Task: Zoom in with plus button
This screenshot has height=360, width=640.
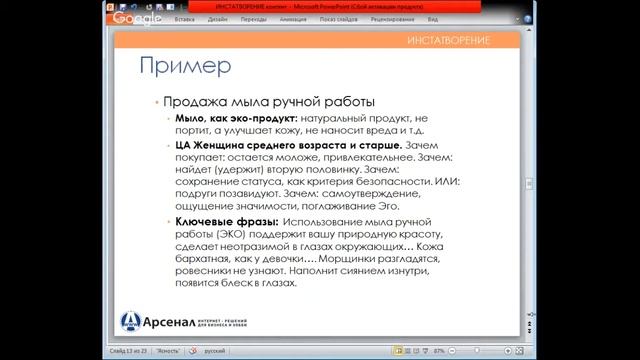Action: coord(508,351)
